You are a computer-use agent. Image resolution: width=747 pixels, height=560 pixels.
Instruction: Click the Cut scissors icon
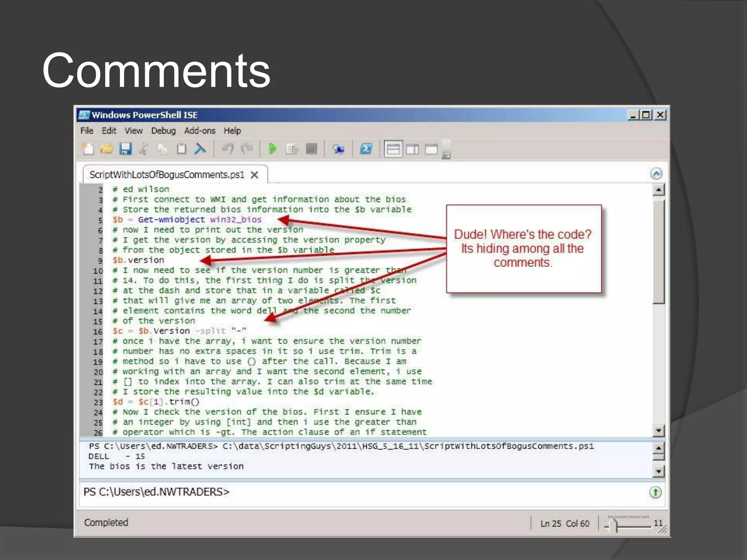(144, 149)
